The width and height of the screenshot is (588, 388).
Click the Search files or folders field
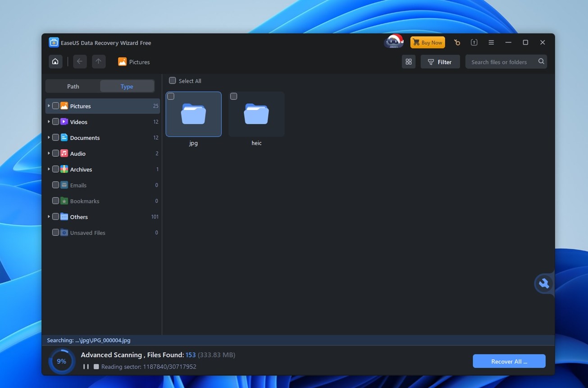[499, 62]
